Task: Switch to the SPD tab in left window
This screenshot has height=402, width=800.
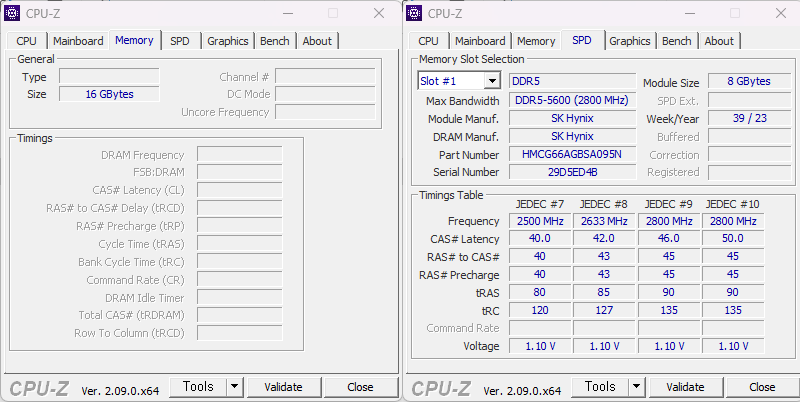Action: pyautogui.click(x=180, y=41)
